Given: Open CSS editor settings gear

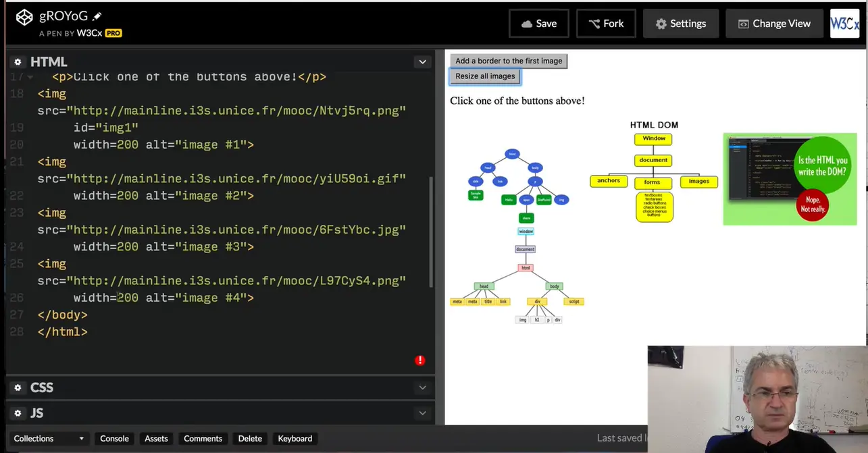Looking at the screenshot, I should click(x=18, y=388).
